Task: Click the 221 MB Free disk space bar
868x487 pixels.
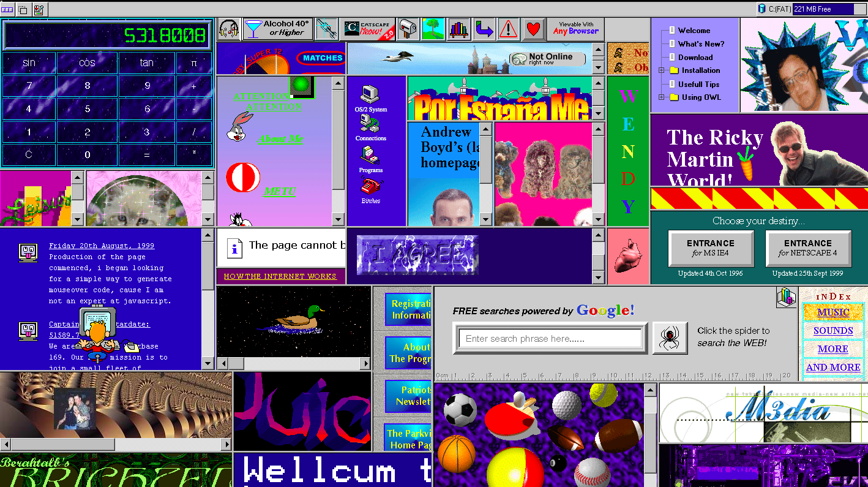Action: [829, 9]
